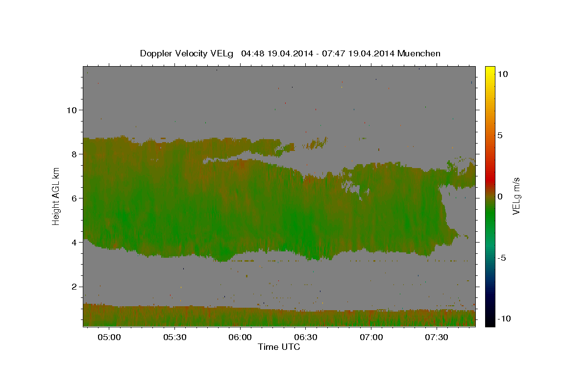Screen dimensions: 588x392
Task: Click the 06:00 time tick label
Action: coord(240,338)
